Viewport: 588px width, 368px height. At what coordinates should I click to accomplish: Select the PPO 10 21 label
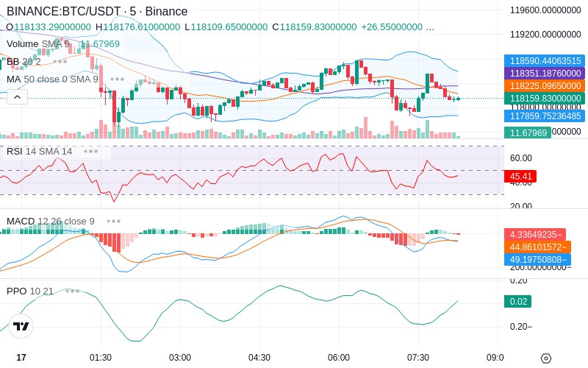click(x=29, y=291)
